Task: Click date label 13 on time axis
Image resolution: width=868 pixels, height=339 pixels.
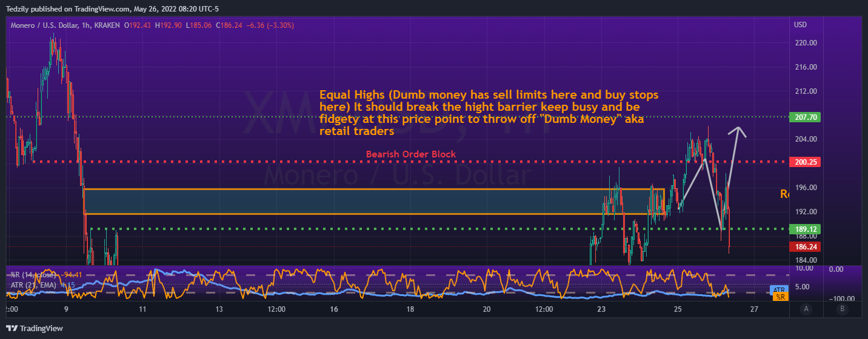Action: click(219, 309)
